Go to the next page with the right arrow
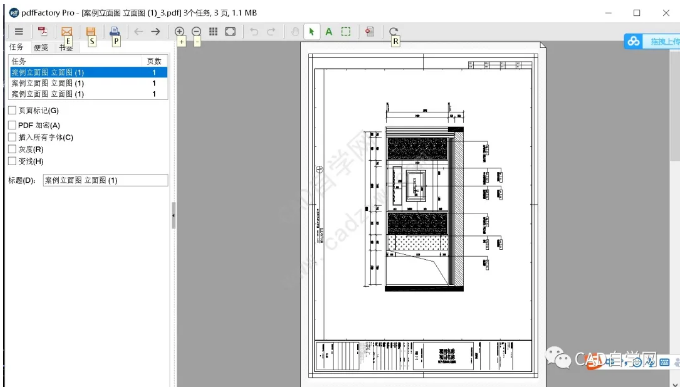The width and height of the screenshot is (692, 387). tap(156, 32)
